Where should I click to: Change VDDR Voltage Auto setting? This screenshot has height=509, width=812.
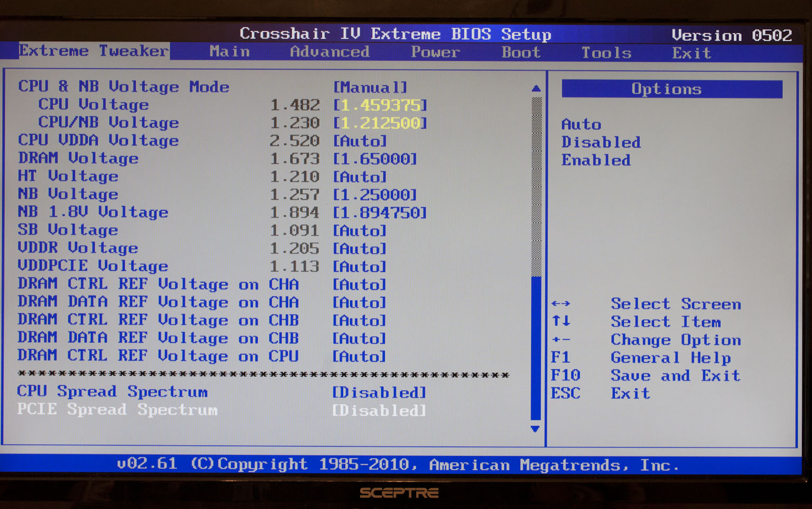(359, 249)
